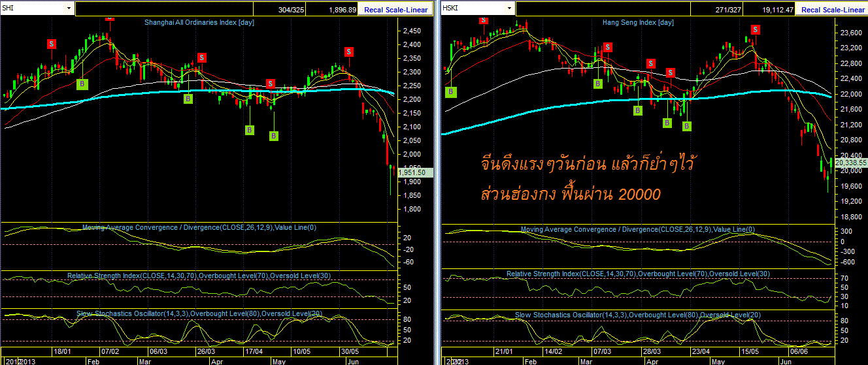
Task: Click the sell marker above 07/03 on Hang Seng
Action: point(608,47)
